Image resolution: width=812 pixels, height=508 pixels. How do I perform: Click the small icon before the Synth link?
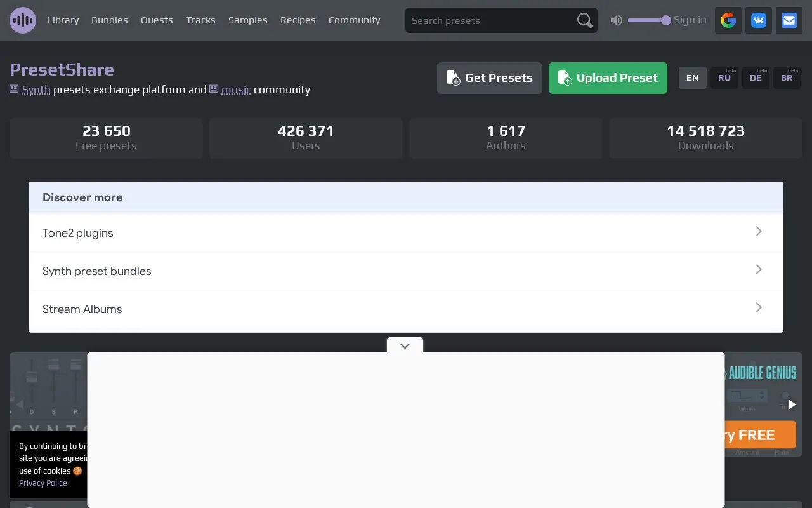point(14,89)
